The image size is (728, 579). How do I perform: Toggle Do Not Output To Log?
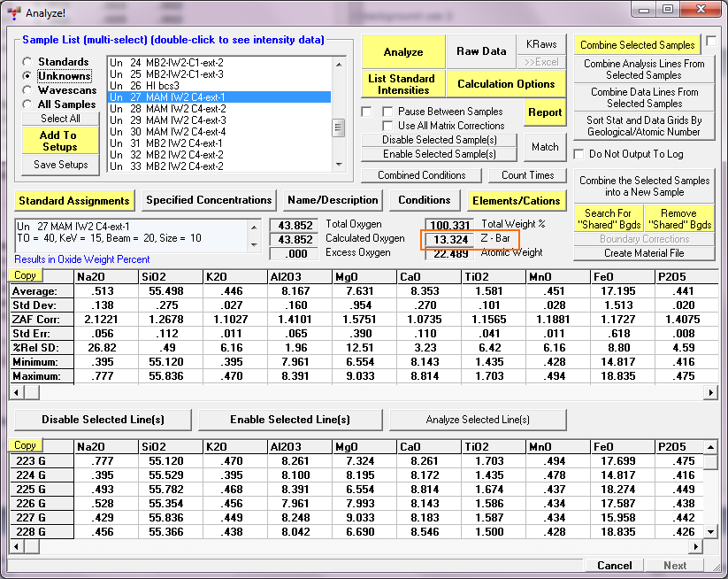579,154
